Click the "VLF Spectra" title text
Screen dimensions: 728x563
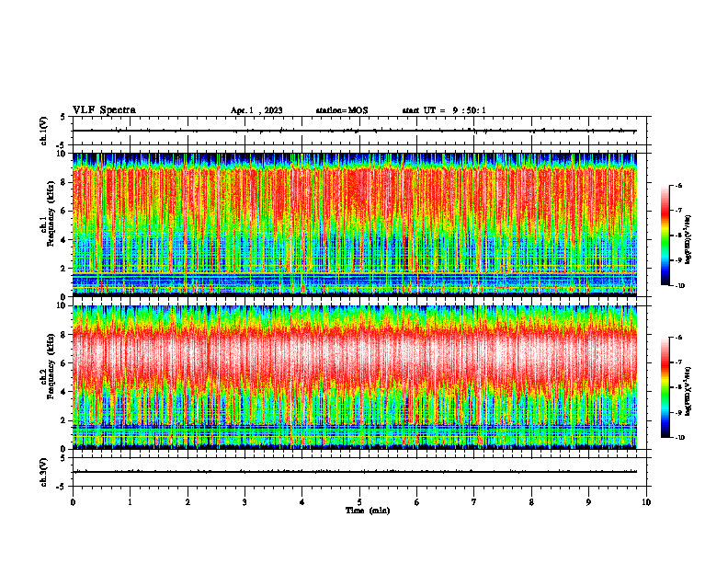click(x=104, y=110)
